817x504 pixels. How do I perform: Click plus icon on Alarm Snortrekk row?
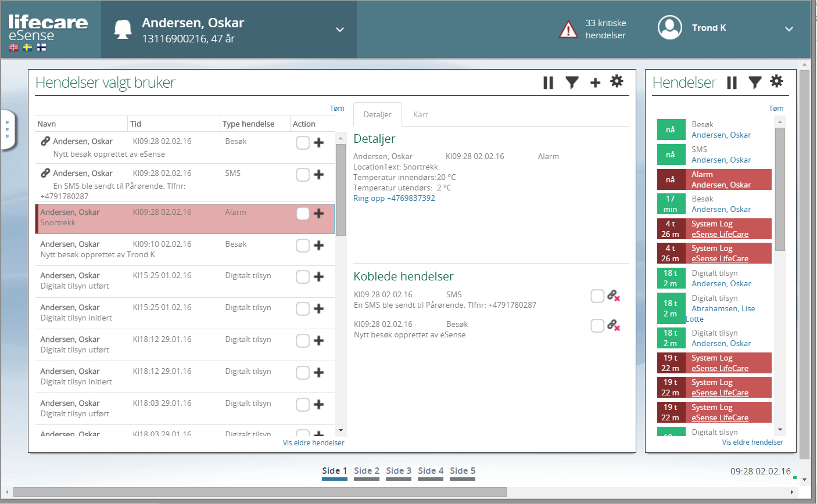(319, 213)
